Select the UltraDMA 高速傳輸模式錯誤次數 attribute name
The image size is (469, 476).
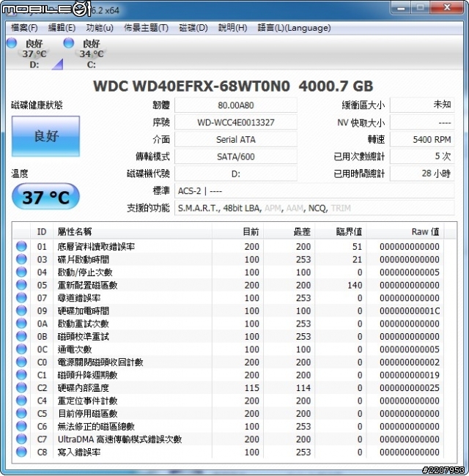(x=119, y=439)
